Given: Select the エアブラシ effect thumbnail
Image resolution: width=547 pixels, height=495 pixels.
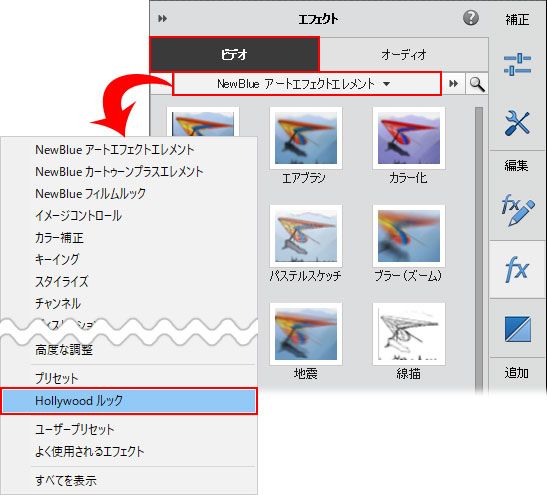Looking at the screenshot, I should click(306, 145).
